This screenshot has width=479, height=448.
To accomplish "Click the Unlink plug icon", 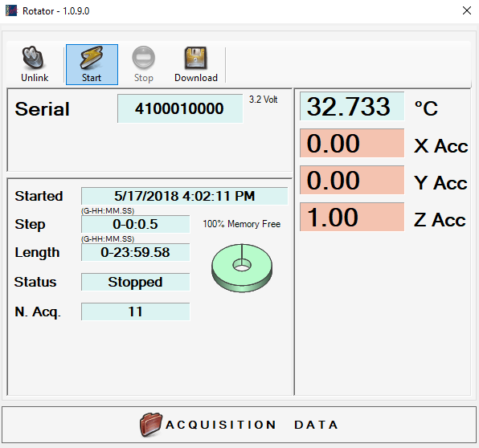I will click(x=33, y=58).
